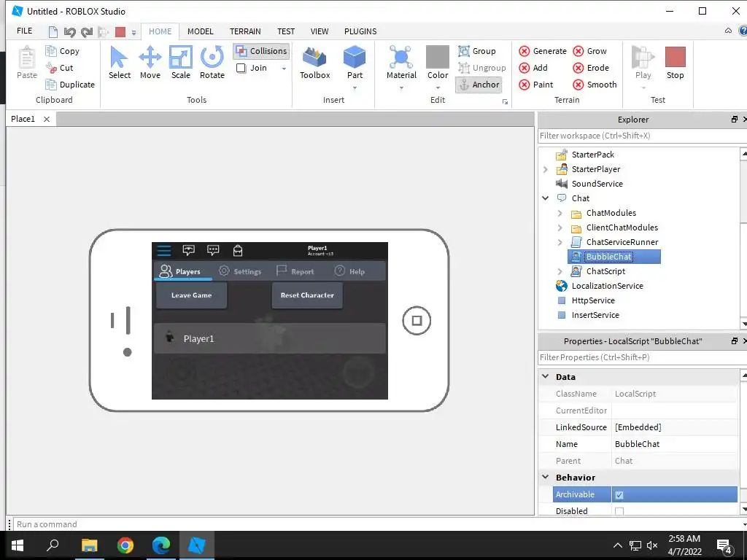Click the redo arrow in quick access bar
This screenshot has width=747, height=560.
point(86,31)
